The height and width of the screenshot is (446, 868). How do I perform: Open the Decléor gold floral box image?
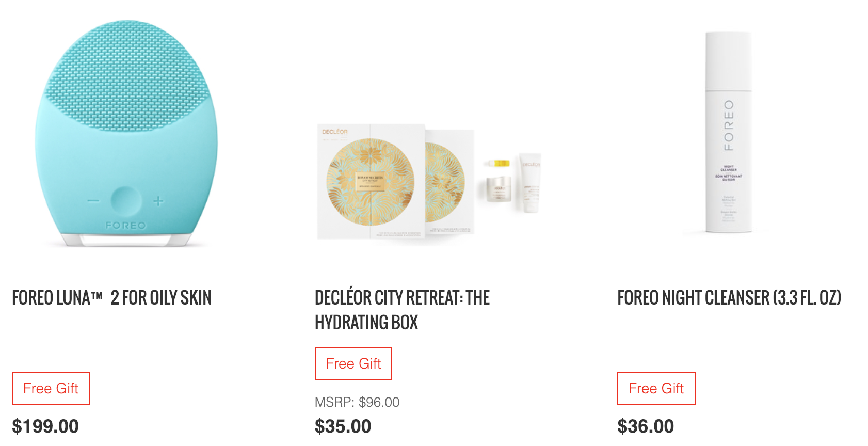pyautogui.click(x=370, y=182)
